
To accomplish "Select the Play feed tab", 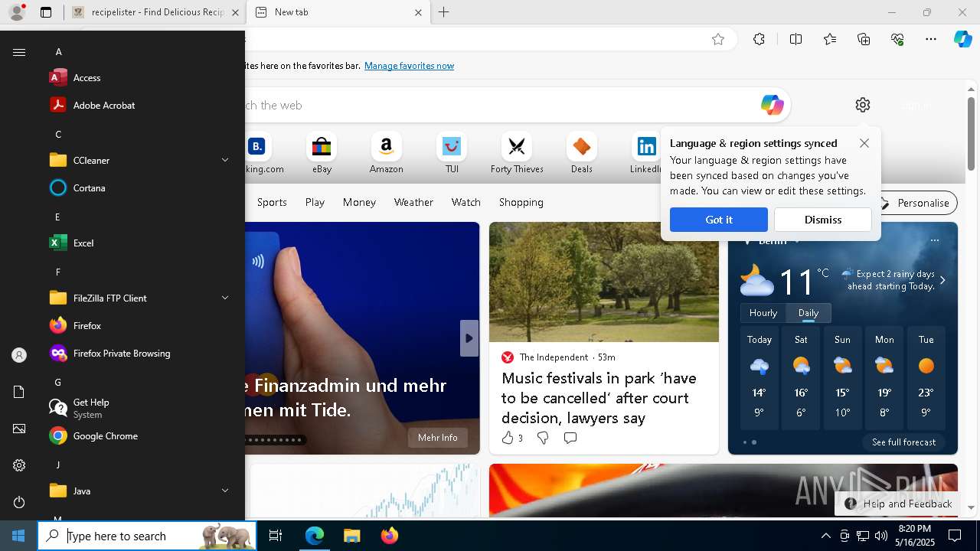I will 315,202.
